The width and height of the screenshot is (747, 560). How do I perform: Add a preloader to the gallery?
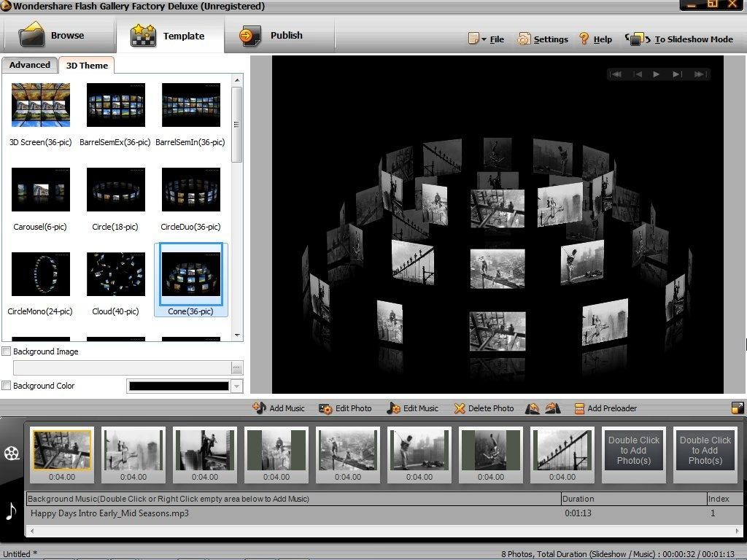coord(606,408)
